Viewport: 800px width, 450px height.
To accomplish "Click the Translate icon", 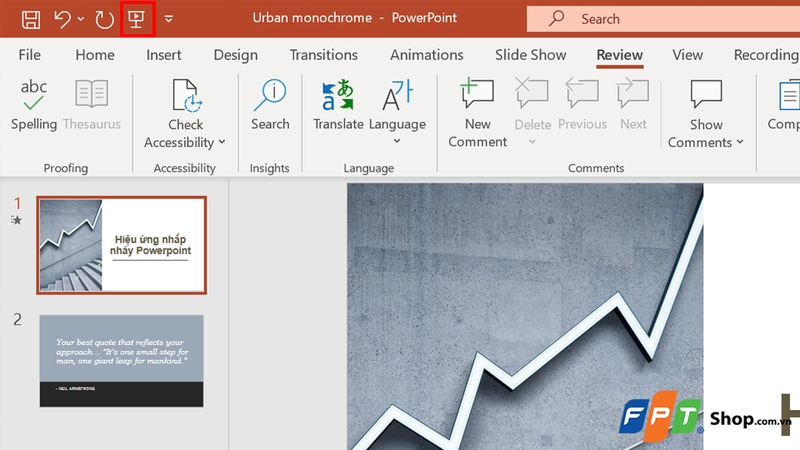I will (x=338, y=95).
